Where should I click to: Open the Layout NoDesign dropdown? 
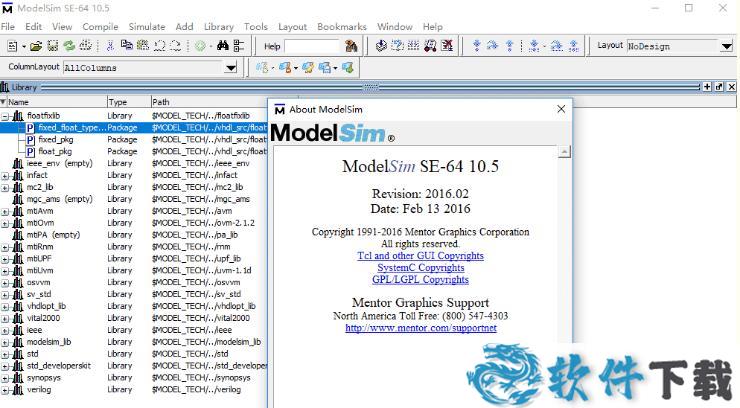(726, 46)
